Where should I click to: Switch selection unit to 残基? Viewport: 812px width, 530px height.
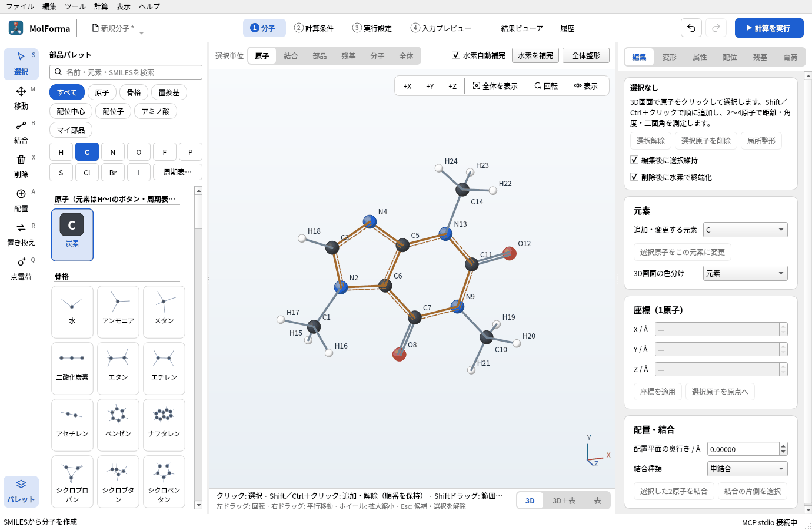[x=348, y=56]
